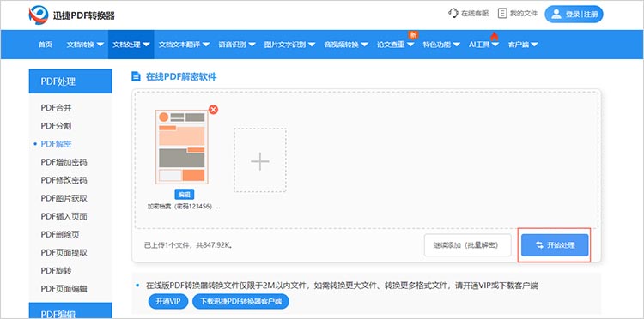Screen dimensions: 644x319
Task: Expand the 图片文字识别 dropdown arrow
Action: [x=312, y=45]
